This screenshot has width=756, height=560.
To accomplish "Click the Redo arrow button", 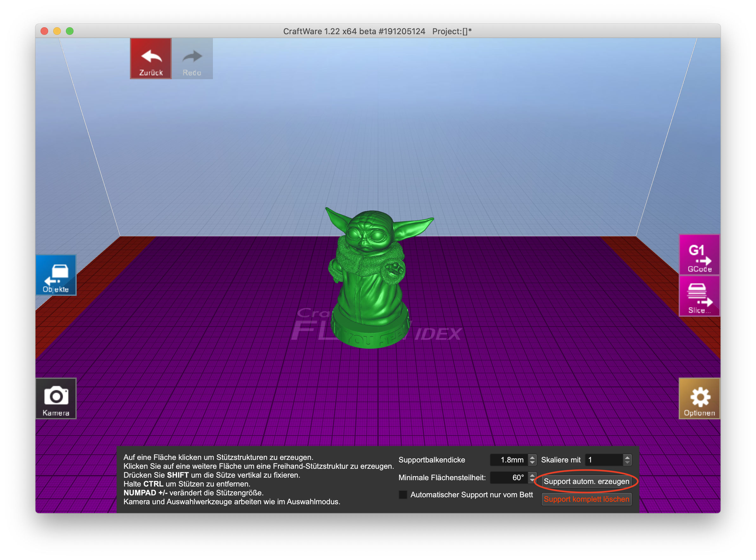I will click(192, 59).
